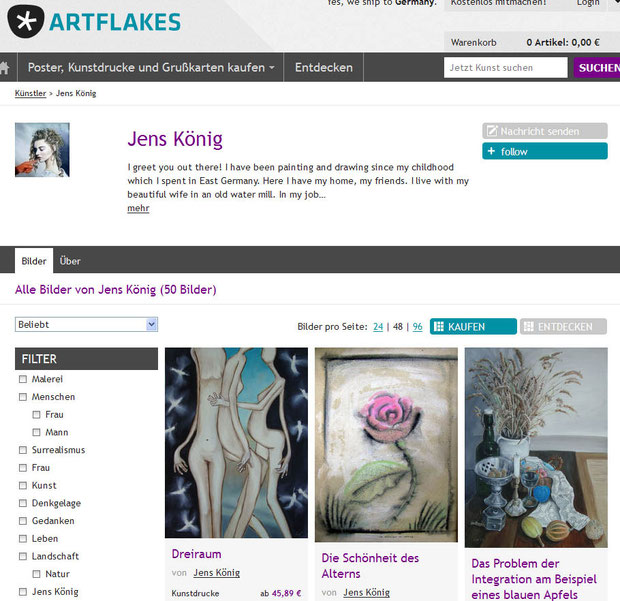Open Jens König's profile avatar picture
The width and height of the screenshot is (620, 601).
click(x=42, y=149)
